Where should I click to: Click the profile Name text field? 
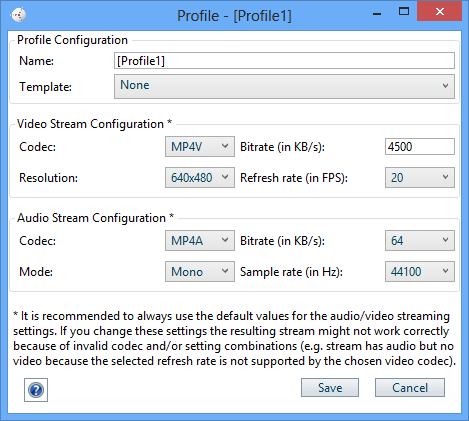[x=284, y=61]
